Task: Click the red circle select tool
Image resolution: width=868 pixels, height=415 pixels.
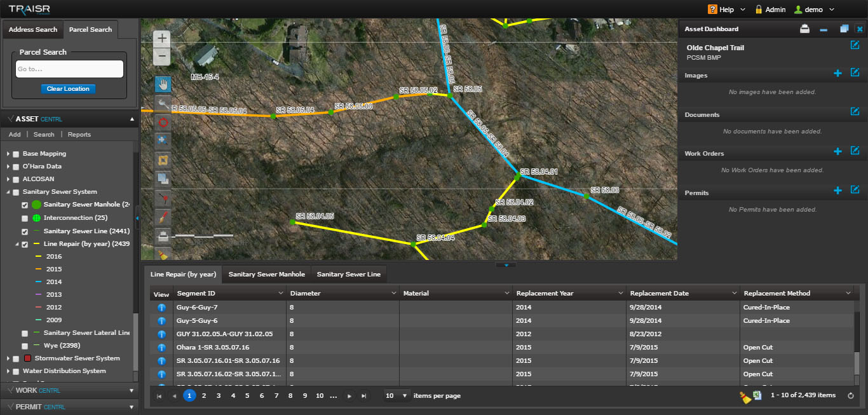Action: click(x=163, y=122)
